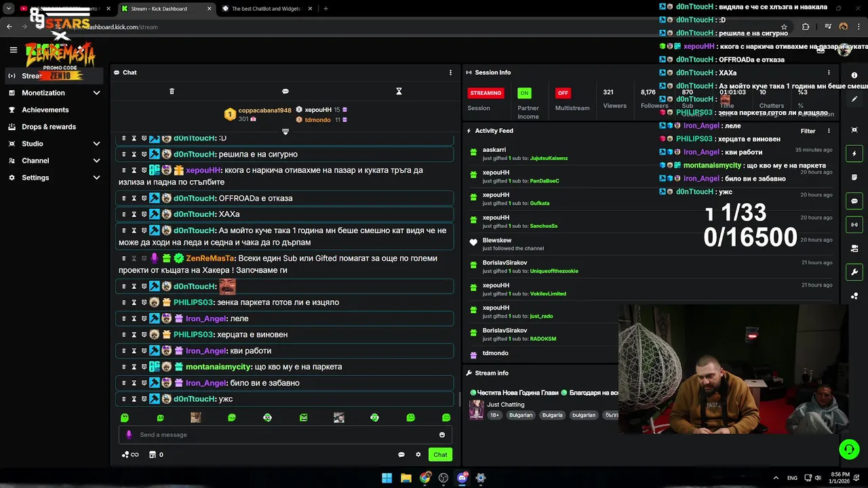Click browser back arrow
Viewport: 868px width, 488px height.
click(x=9, y=27)
